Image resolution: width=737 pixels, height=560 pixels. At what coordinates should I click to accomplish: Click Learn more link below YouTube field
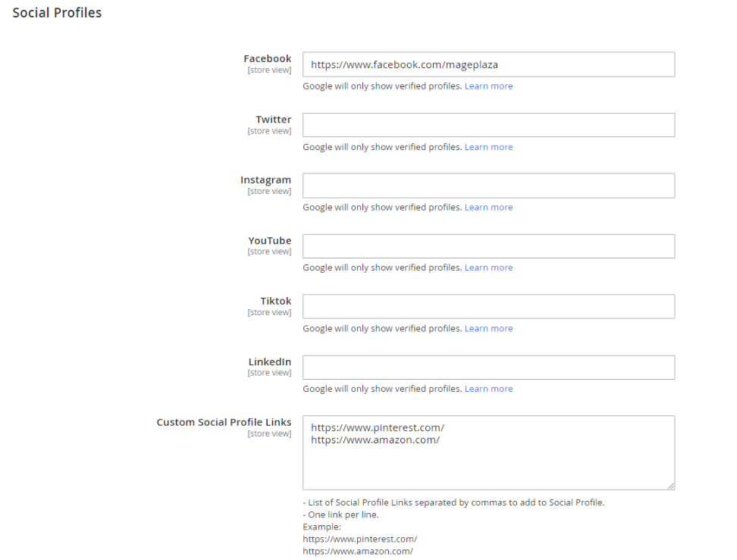click(488, 267)
